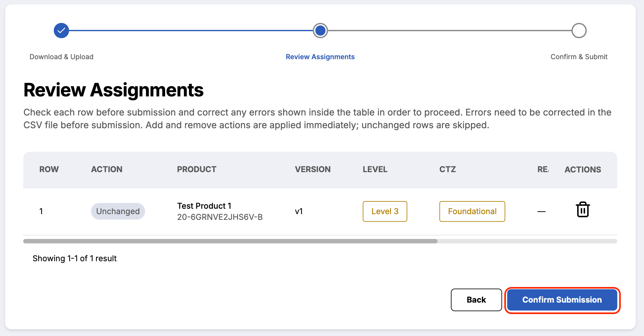
Task: Click the Download & Upload step label
Action: [61, 57]
